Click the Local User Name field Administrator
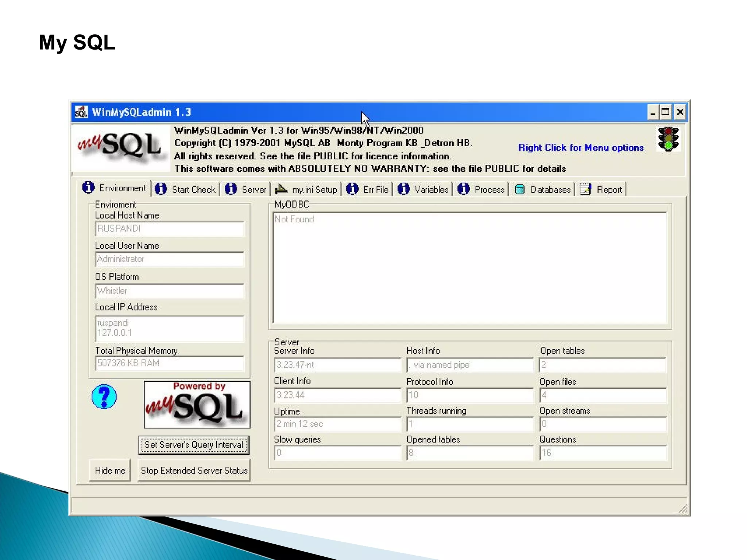 pos(170,259)
